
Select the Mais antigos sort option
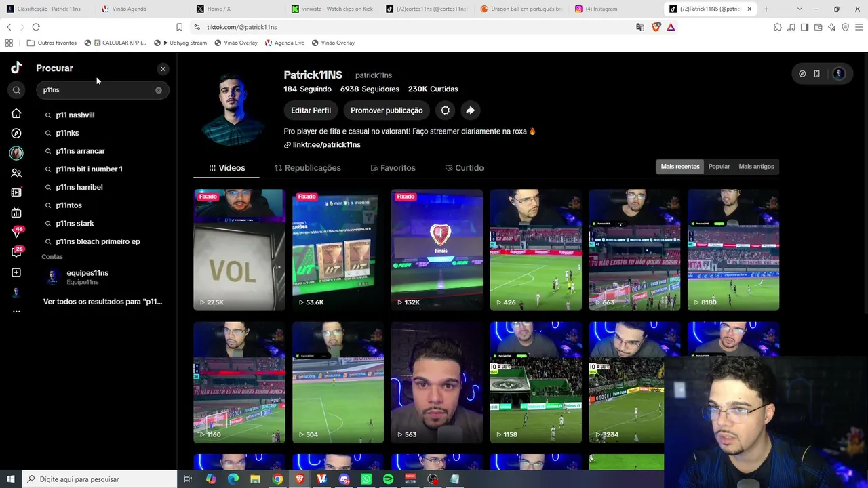(756, 167)
